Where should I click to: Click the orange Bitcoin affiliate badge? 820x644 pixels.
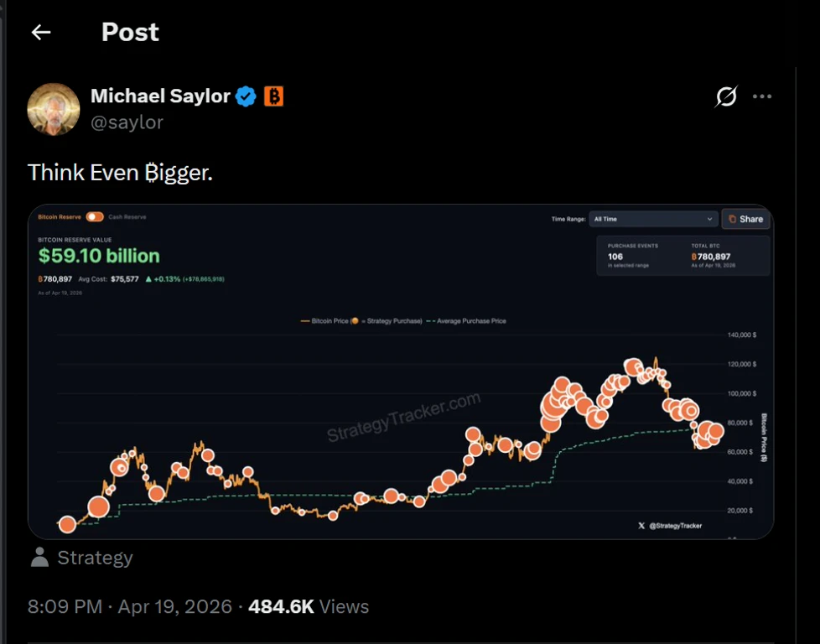(273, 96)
